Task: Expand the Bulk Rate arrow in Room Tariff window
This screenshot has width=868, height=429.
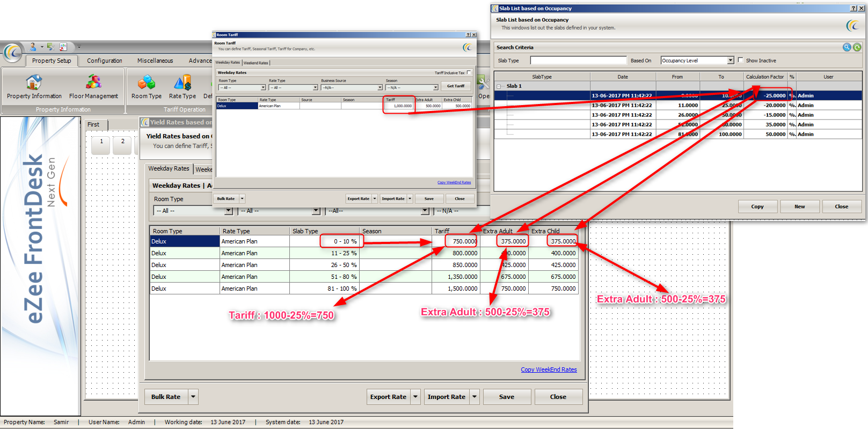Action: pyautogui.click(x=242, y=198)
